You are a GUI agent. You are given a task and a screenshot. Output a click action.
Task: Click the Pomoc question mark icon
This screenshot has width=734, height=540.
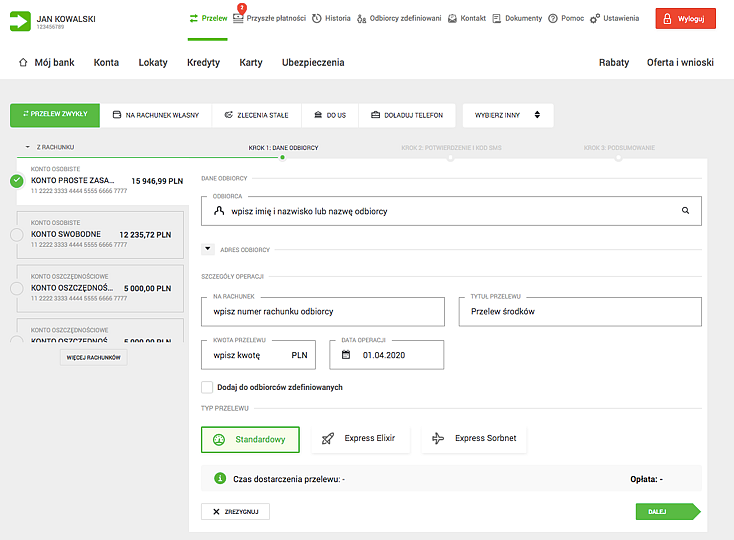(x=553, y=19)
